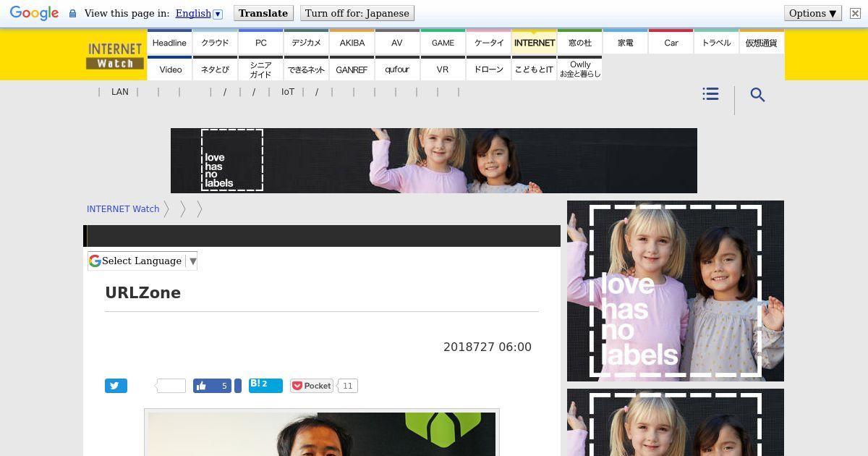
Task: Close the Google Translate bar
Action: 855,14
